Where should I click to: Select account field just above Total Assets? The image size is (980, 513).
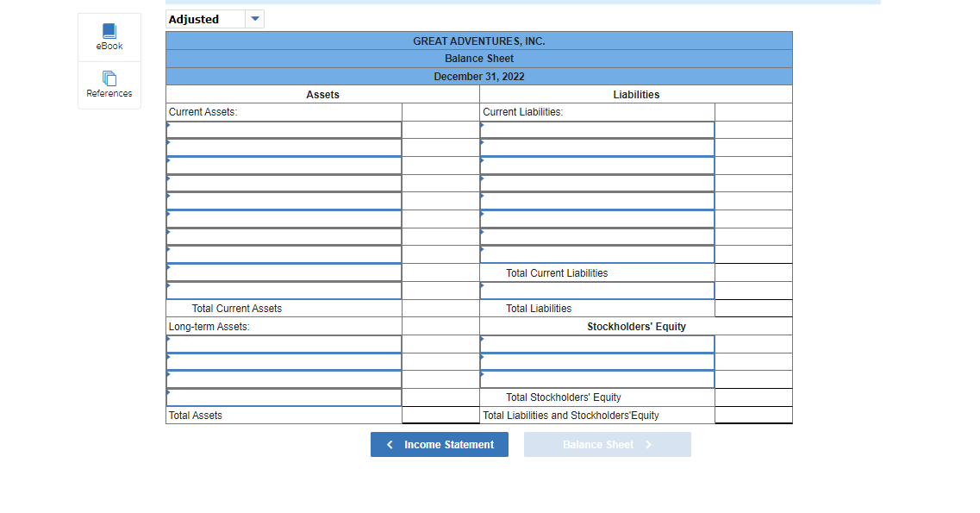(x=284, y=397)
